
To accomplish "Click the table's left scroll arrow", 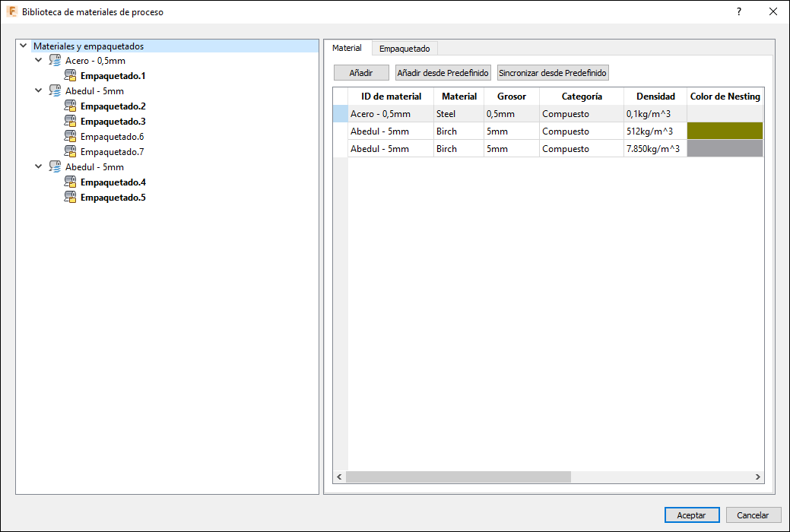I will point(339,477).
